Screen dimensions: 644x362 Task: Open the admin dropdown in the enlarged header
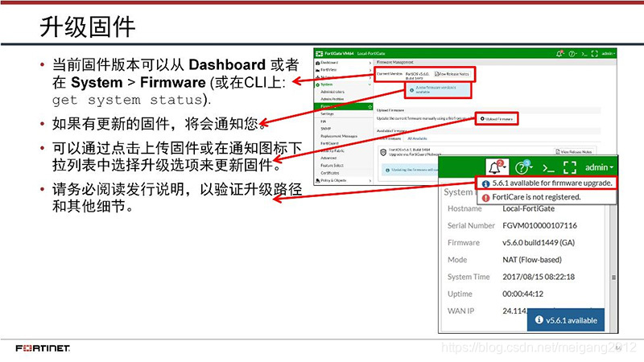[x=599, y=167]
